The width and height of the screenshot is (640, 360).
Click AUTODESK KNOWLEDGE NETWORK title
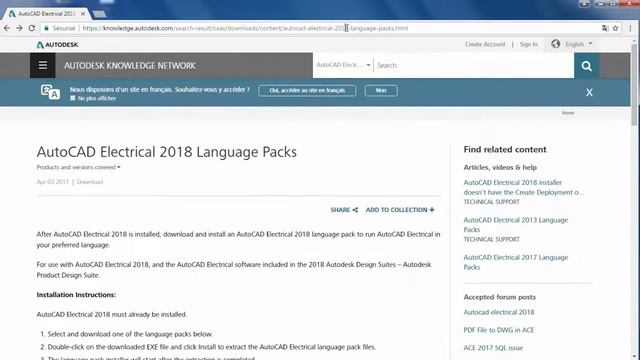click(130, 66)
